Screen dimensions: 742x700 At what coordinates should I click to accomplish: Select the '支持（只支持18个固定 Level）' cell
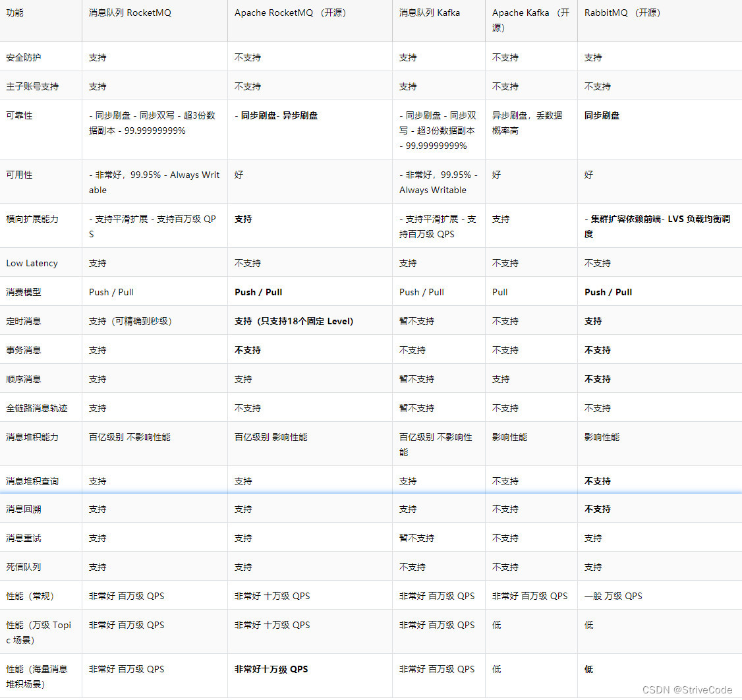[x=294, y=321]
